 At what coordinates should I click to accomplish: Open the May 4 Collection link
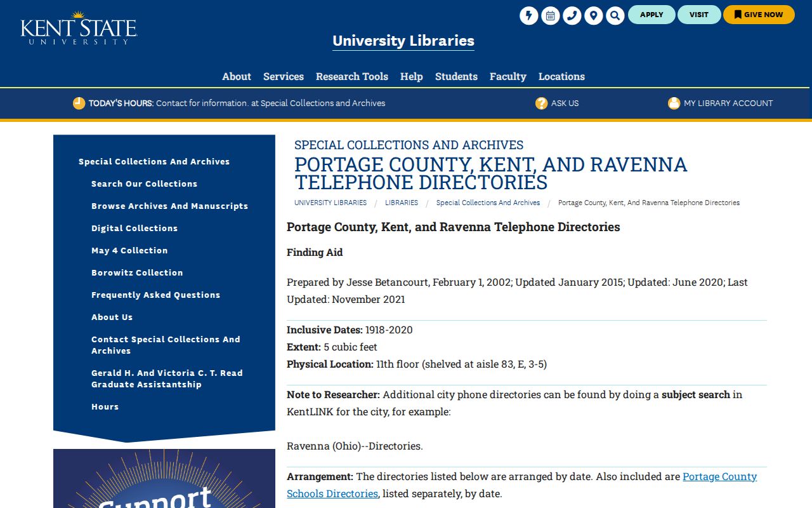point(129,250)
